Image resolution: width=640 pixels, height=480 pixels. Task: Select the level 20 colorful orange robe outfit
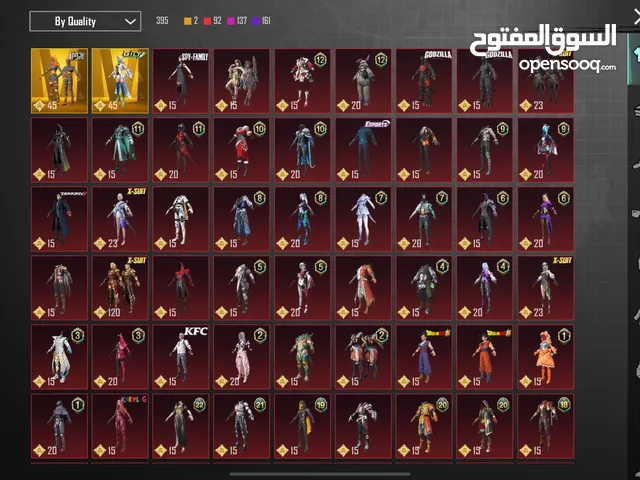tap(424, 426)
